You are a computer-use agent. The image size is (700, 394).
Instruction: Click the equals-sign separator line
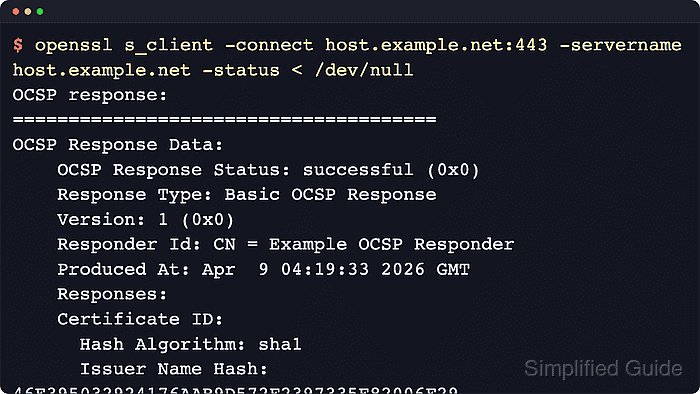(225, 120)
